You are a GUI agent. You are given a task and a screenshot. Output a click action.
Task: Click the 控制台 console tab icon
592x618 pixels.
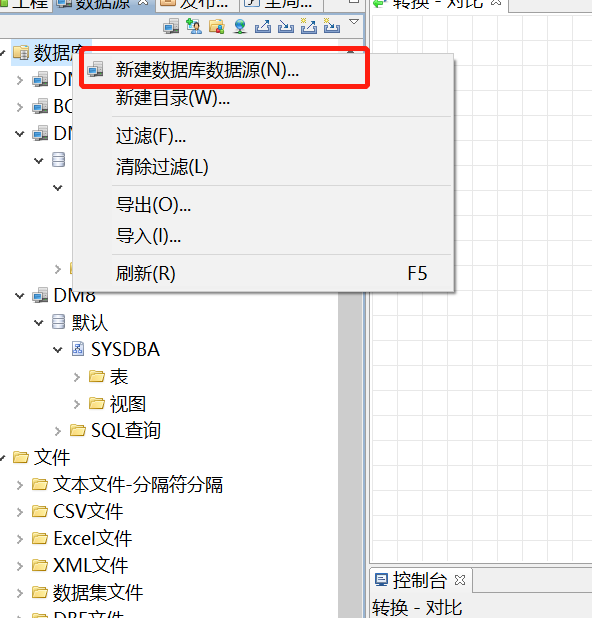click(x=381, y=580)
